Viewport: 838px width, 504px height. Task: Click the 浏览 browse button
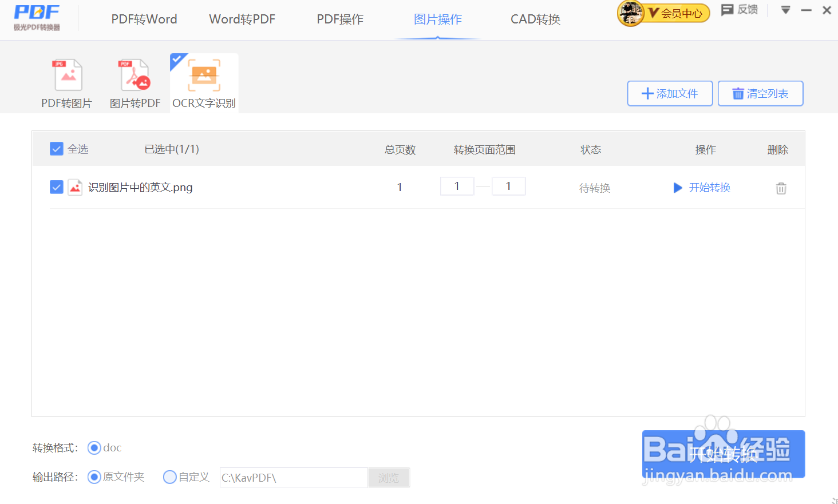[389, 478]
